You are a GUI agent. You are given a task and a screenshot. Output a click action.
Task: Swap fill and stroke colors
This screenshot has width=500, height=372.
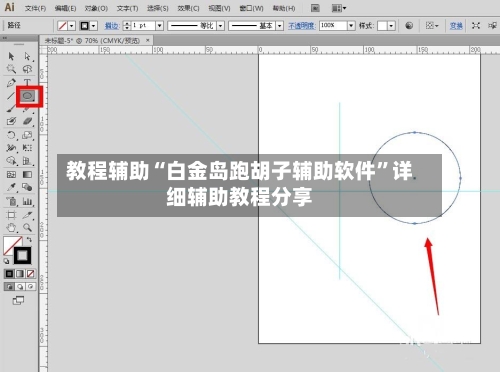pyautogui.click(x=29, y=239)
